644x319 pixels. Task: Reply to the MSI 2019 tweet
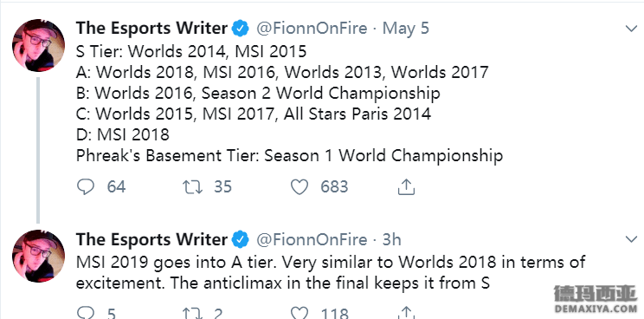coord(86,314)
